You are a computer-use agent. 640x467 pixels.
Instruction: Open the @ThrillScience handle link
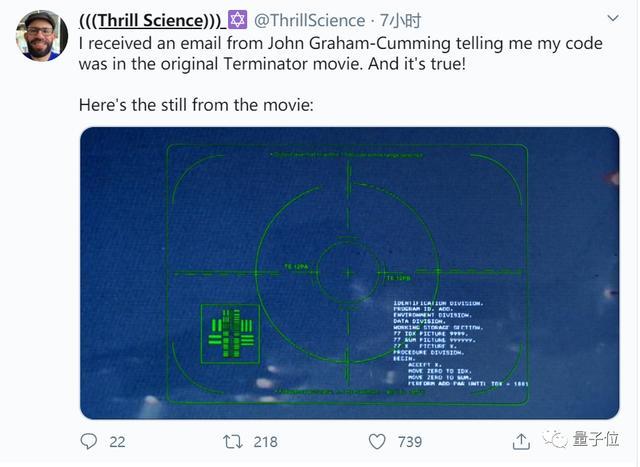tap(308, 19)
